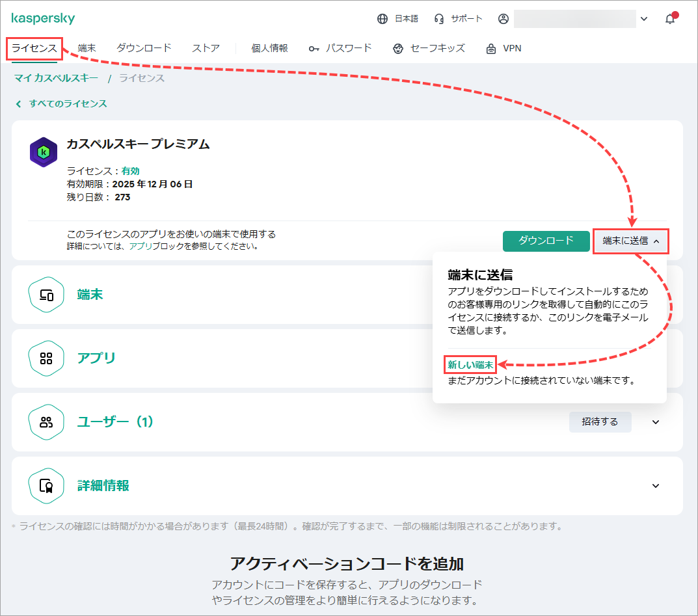Expand the 詳細情報 section
This screenshot has width=698, height=616.
[656, 485]
